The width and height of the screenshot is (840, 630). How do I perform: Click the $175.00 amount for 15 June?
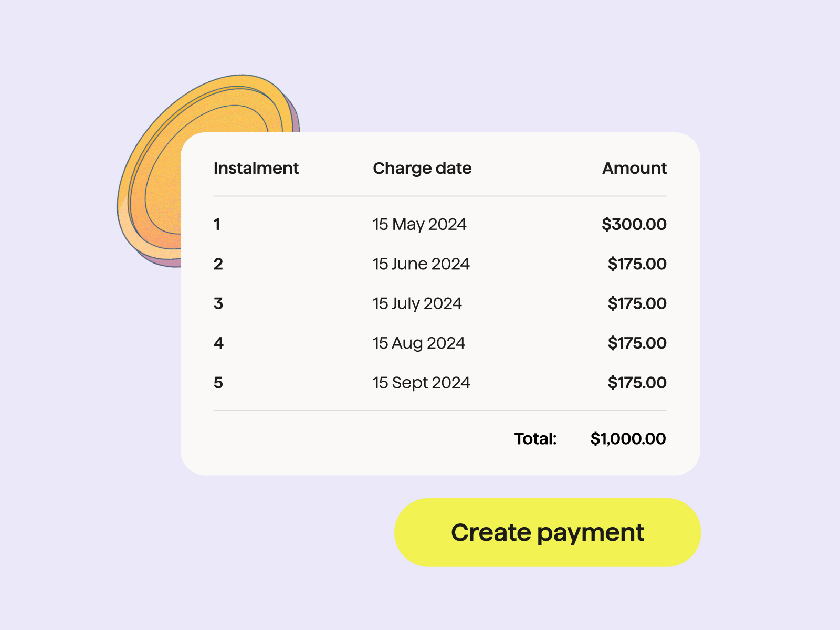pyautogui.click(x=637, y=264)
